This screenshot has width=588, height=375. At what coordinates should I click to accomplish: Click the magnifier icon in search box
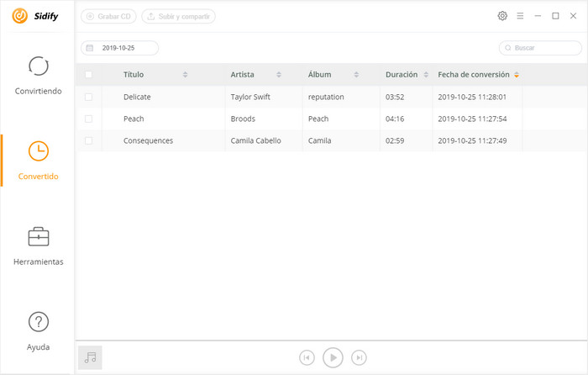point(508,48)
